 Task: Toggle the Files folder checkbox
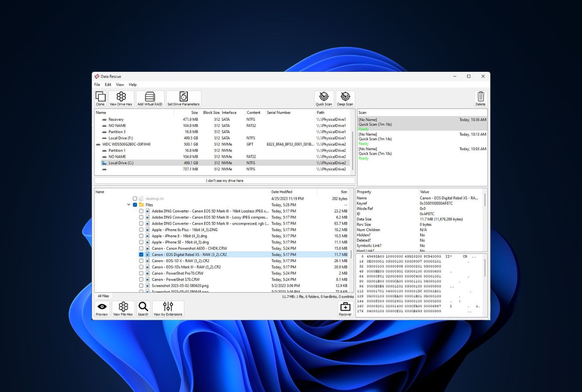pyautogui.click(x=135, y=205)
